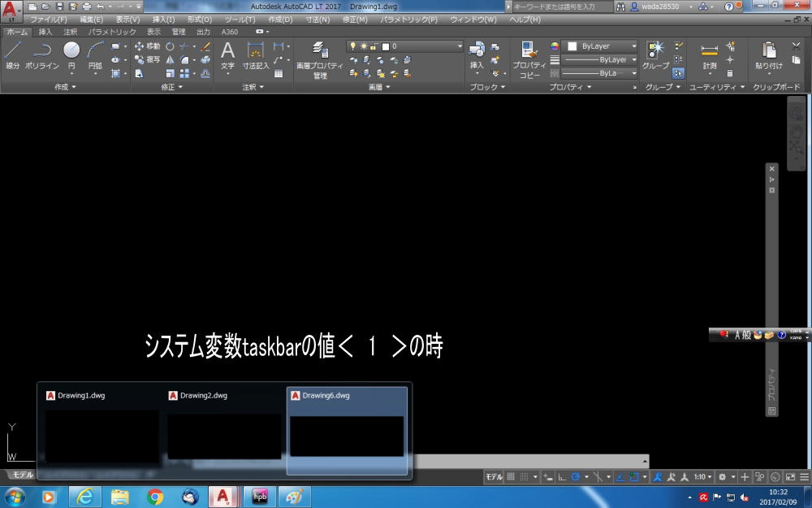
Task: Click the object color wheel icon
Action: pyautogui.click(x=555, y=46)
